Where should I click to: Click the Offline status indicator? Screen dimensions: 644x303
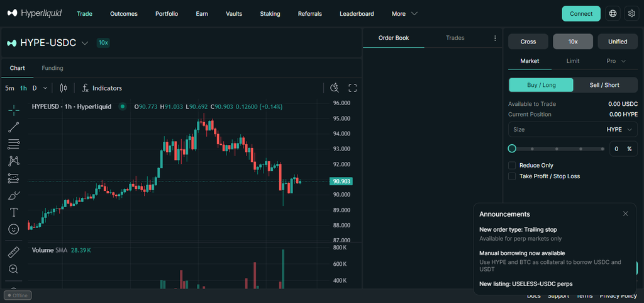18,295
